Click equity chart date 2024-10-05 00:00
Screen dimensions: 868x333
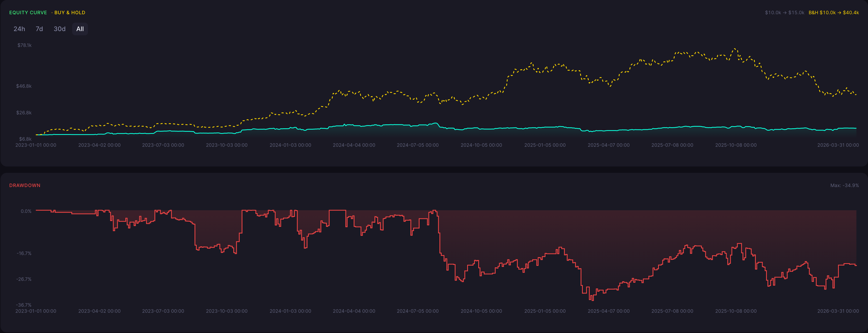click(x=481, y=145)
